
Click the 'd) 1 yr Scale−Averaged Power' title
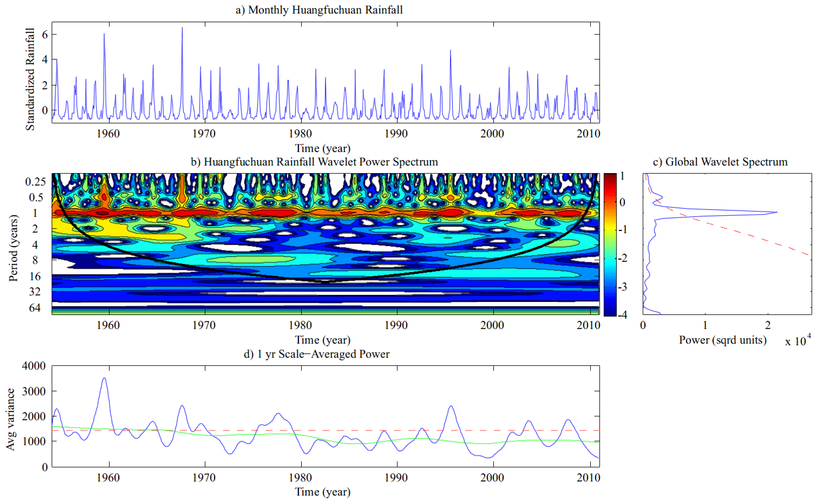coord(316,354)
